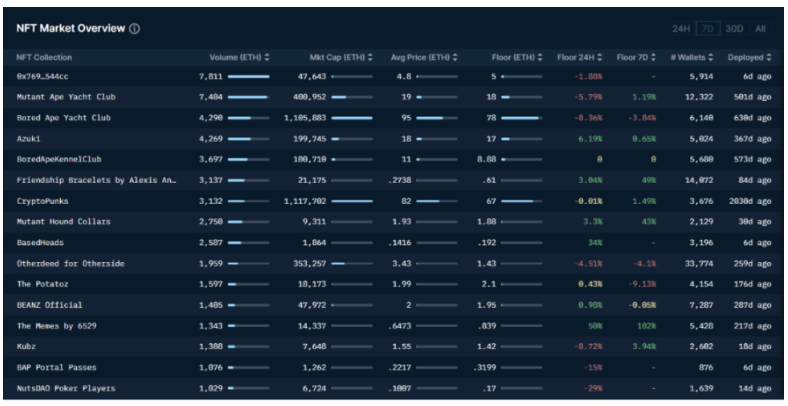Click the 3.94% Floor 7D value for Kubz
This screenshot has height=406, width=788.
click(644, 346)
